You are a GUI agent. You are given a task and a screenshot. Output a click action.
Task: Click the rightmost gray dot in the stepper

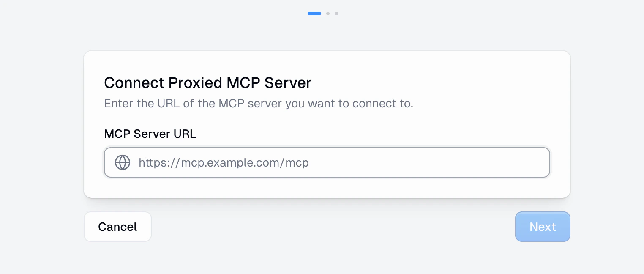point(336,14)
